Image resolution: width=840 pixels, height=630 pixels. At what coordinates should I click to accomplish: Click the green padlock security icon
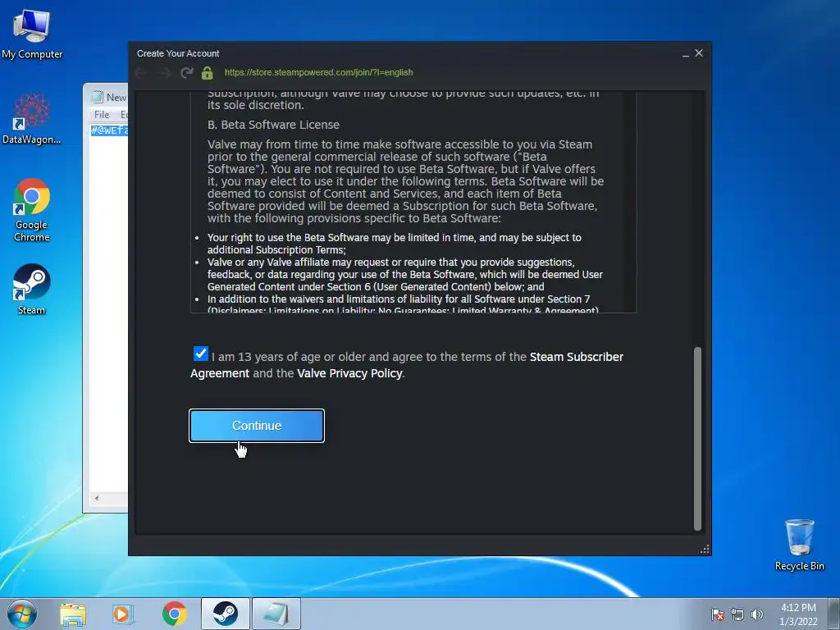[x=208, y=73]
